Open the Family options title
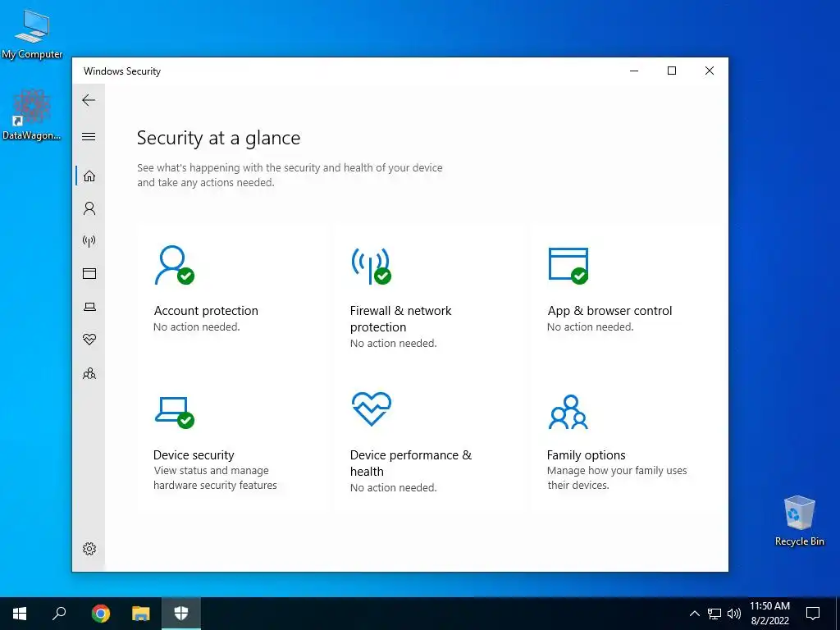 [x=586, y=454]
